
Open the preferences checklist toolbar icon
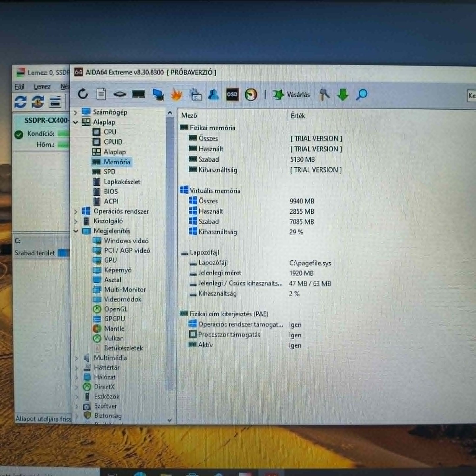click(x=196, y=95)
